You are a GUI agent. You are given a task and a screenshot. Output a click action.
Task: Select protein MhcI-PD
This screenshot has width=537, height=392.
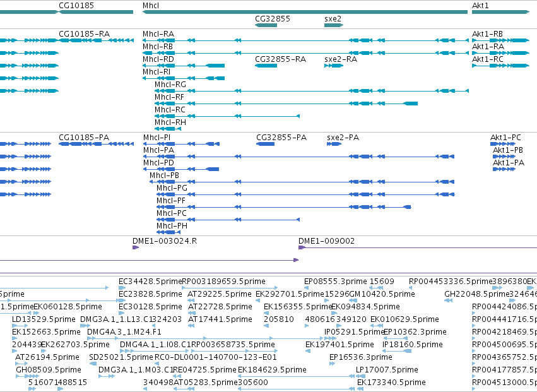click(181, 169)
